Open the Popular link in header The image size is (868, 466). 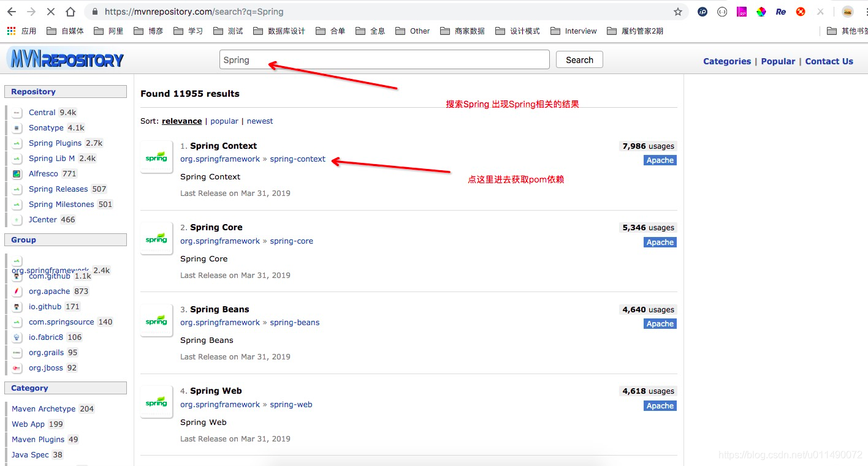point(778,61)
